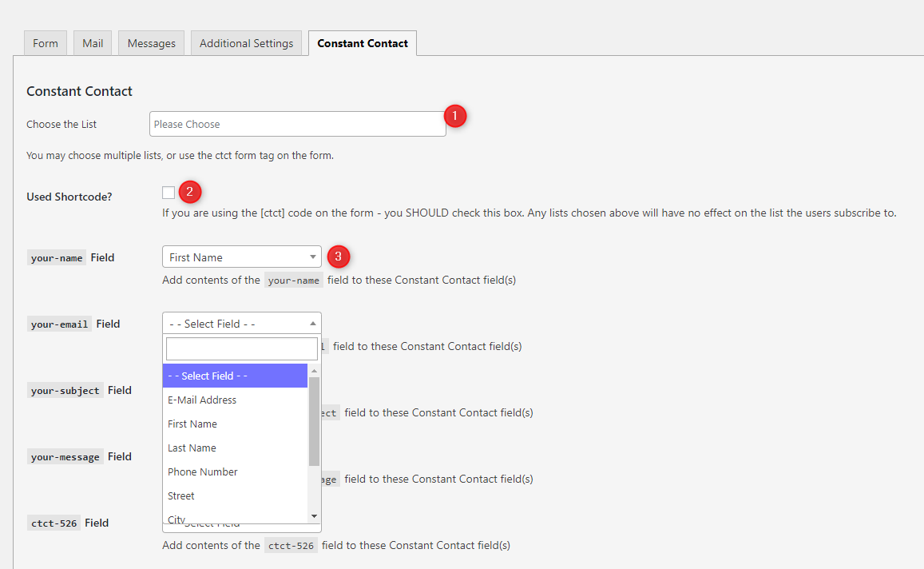
Task: Click the dropdown list scrollbar thumb
Action: tap(314, 421)
